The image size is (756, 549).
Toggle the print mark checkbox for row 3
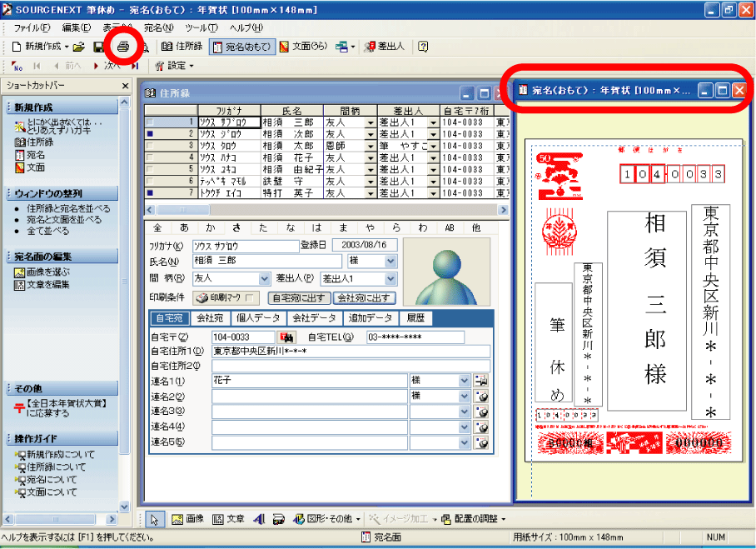(150, 146)
